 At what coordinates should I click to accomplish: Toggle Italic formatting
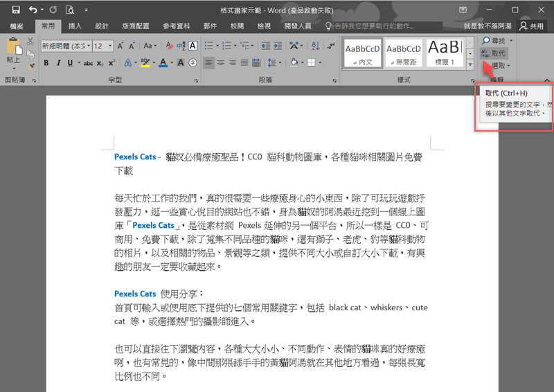tap(58, 63)
